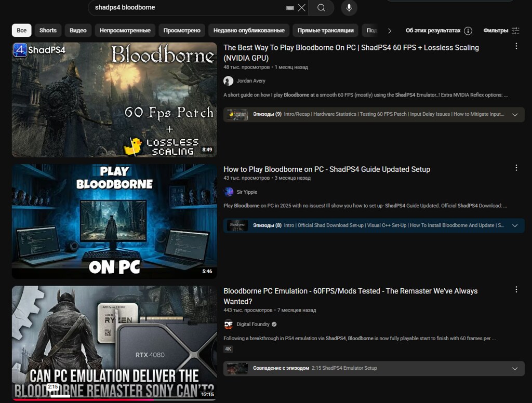Open Sir Yippie channel avatar
The width and height of the screenshot is (532, 403).
[229, 192]
